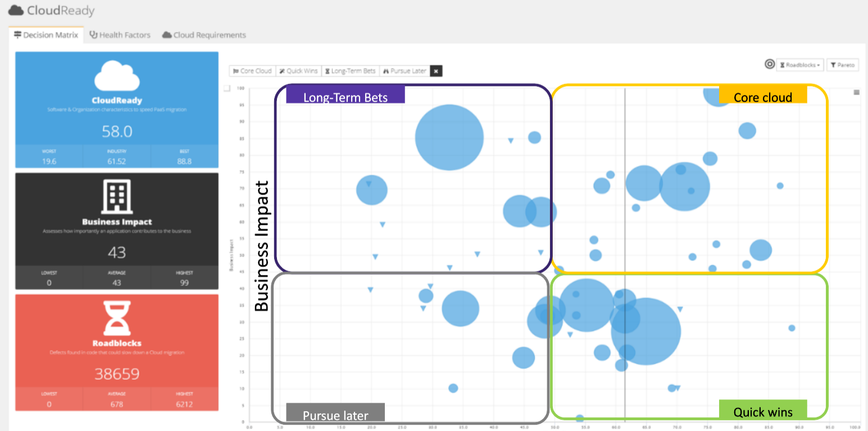The image size is (868, 431).
Task: Click the INDUSTRY value 61.52
Action: (x=116, y=161)
